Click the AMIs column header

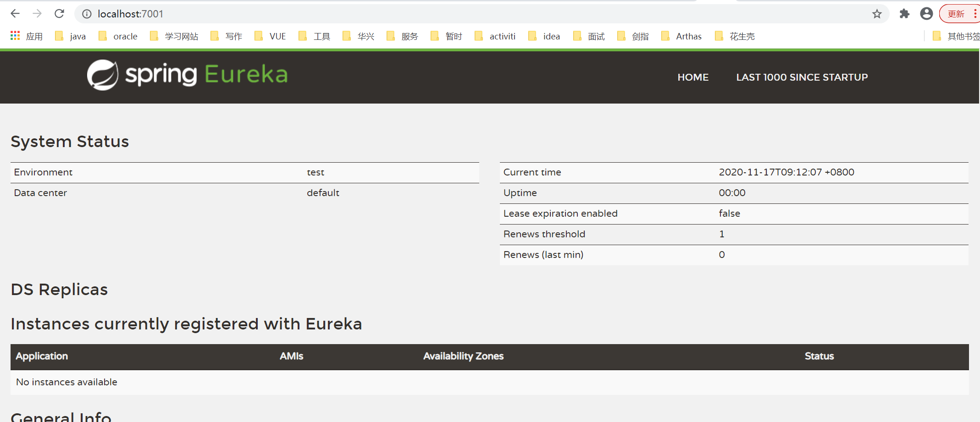[292, 356]
